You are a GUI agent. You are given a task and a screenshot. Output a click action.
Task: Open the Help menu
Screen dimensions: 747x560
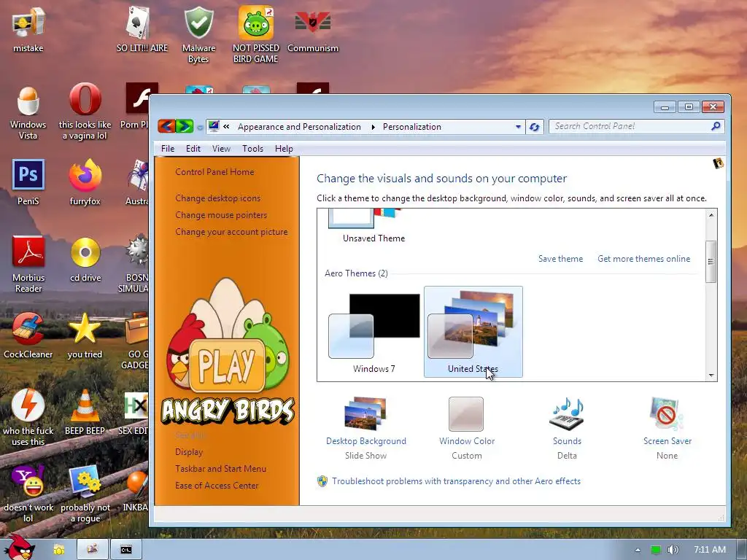284,149
